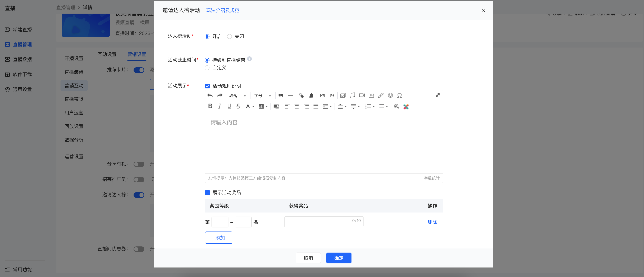Toggle the 推荐卡片 switch

(x=139, y=70)
